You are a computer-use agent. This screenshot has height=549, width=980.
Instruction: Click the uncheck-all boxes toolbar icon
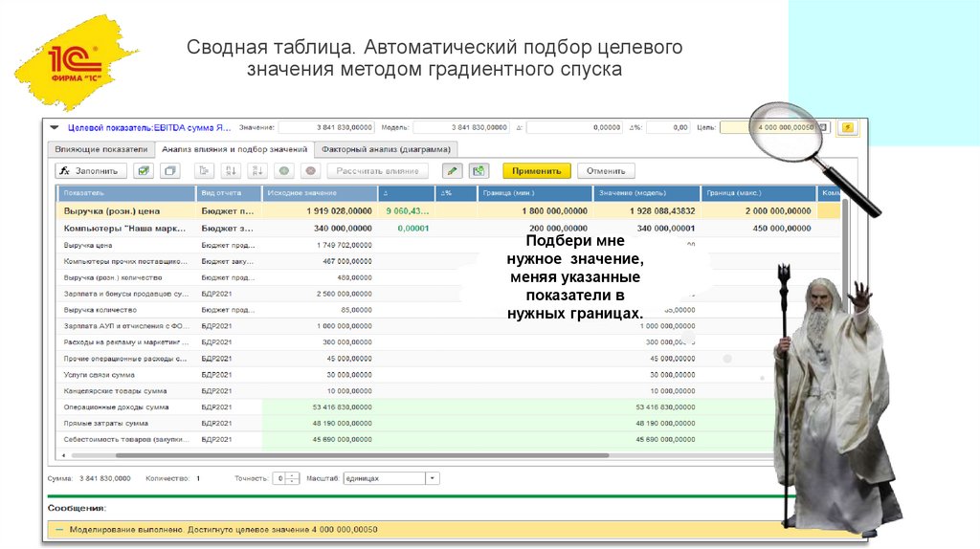(x=169, y=171)
